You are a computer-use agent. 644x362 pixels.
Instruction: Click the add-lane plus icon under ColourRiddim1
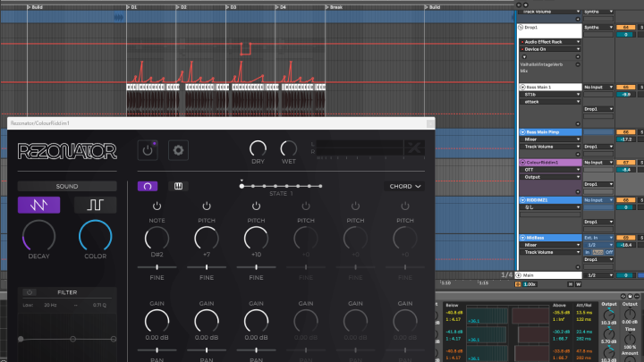[x=578, y=191]
